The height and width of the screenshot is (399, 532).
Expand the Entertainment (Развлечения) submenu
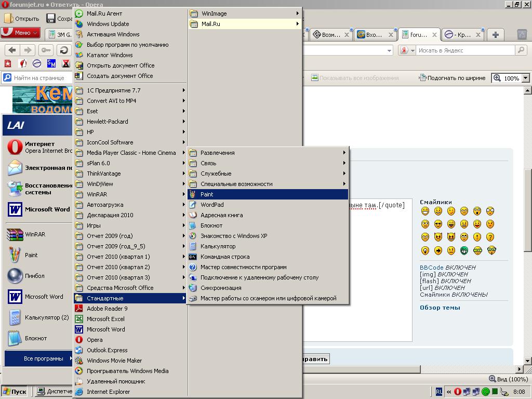pos(217,153)
